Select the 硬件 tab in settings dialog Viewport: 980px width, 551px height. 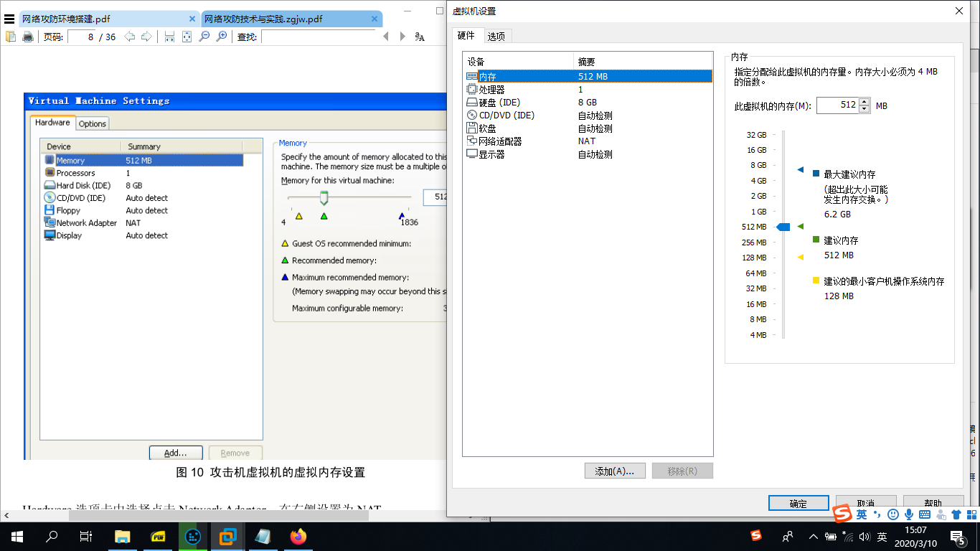pyautogui.click(x=466, y=35)
